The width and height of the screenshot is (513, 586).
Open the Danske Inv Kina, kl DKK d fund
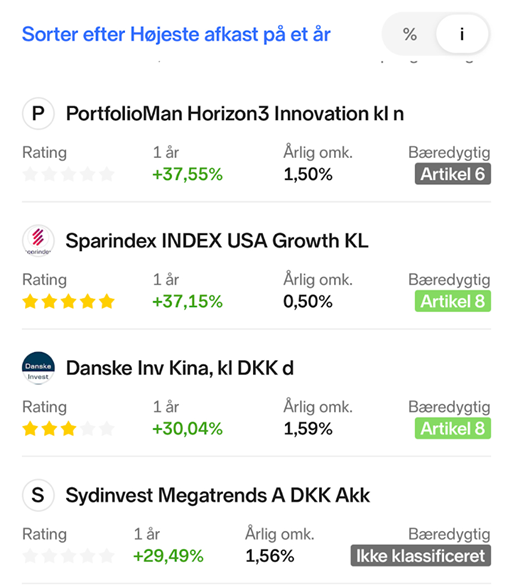(180, 368)
